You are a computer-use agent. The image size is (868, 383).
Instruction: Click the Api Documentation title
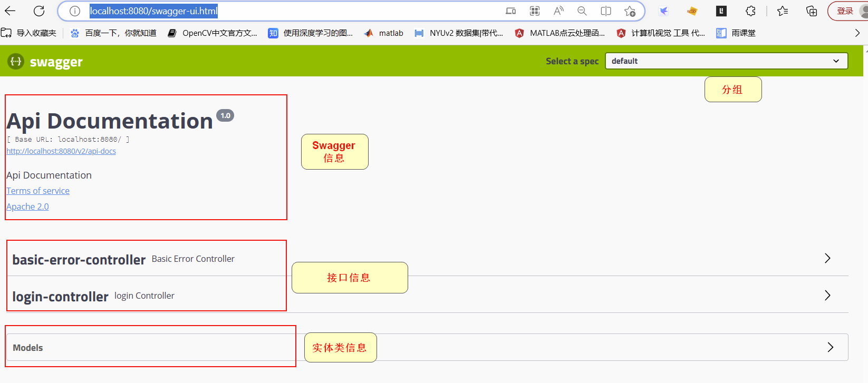click(x=110, y=121)
